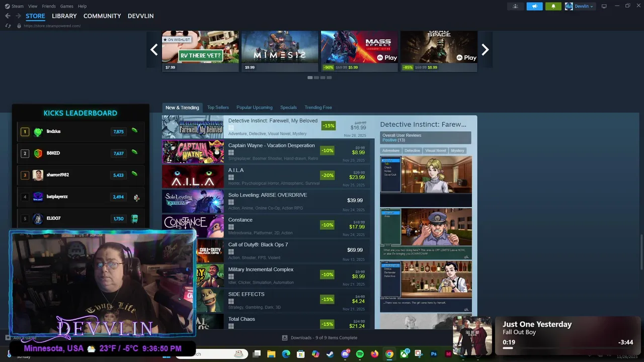This screenshot has width=644, height=362.
Task: Open Microsoft Edge from the taskbar
Action: (x=286, y=354)
